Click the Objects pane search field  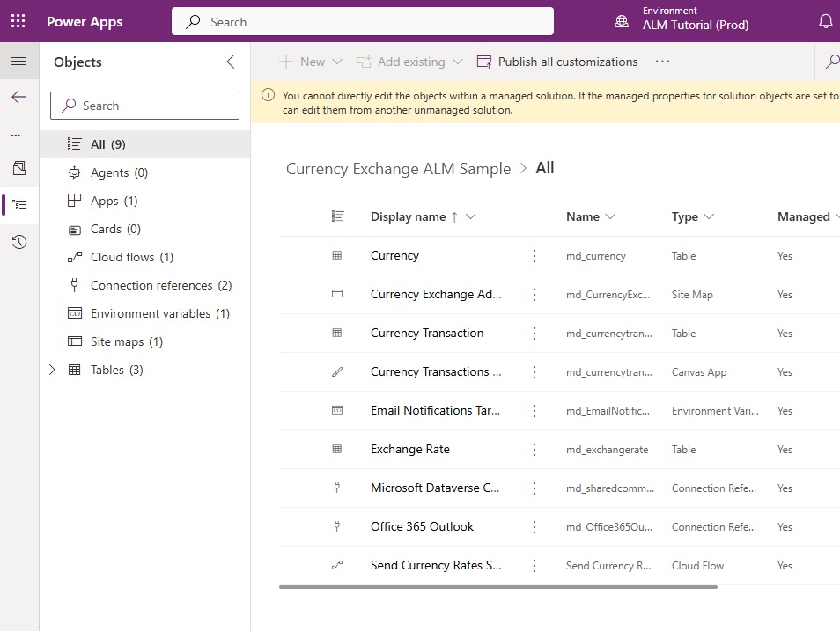click(x=144, y=106)
